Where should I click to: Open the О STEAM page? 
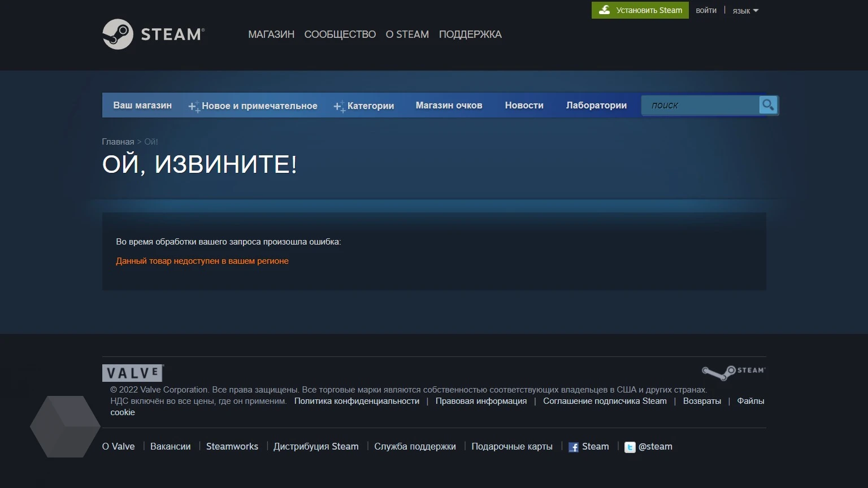(407, 34)
